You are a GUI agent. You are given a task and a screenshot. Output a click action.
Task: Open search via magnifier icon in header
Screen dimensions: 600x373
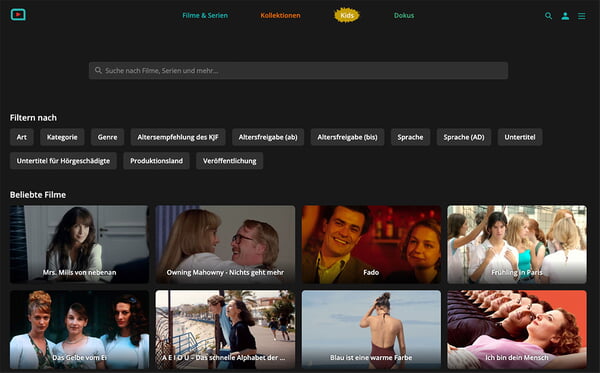548,16
